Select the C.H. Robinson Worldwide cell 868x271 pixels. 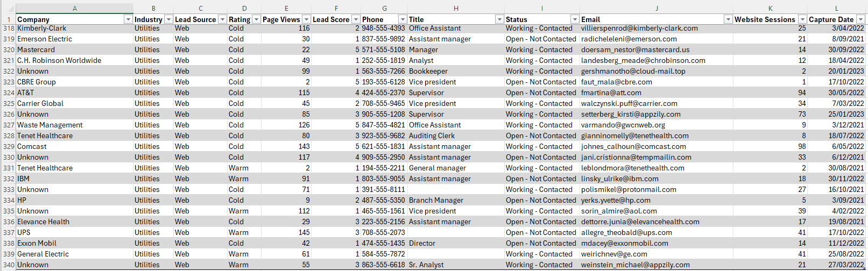click(x=75, y=60)
